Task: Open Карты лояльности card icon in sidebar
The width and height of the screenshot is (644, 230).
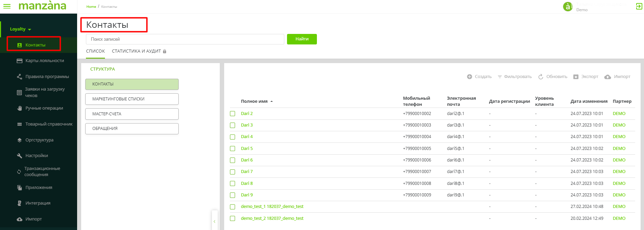Action: pos(19,61)
